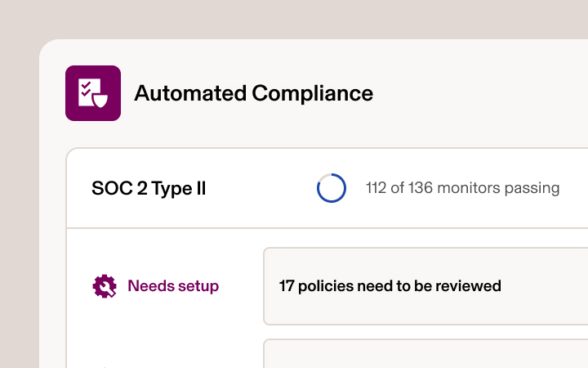Screen dimensions: 588x368
Task: Click '112 of 136 monitors passing' text
Action: tap(463, 188)
